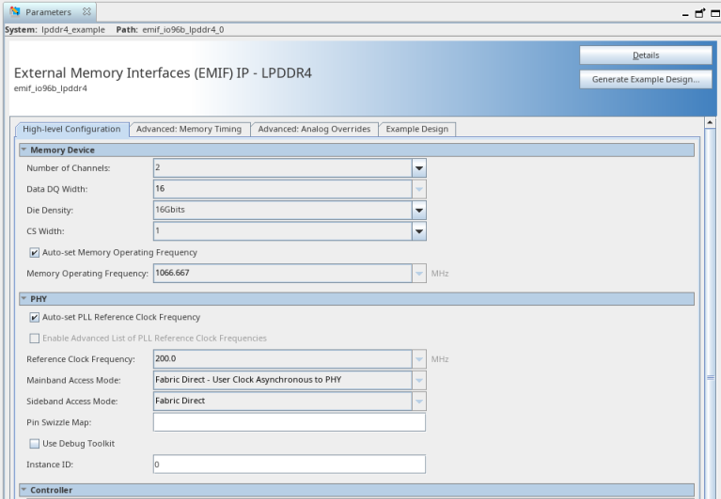
Task: Switch to Advanced: Memory Timing tab
Action: 189,129
